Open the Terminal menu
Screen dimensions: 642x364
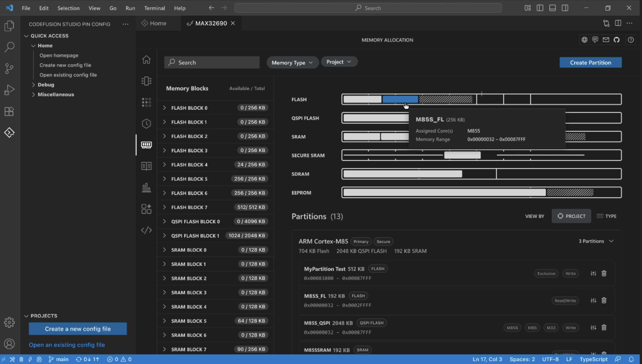(x=154, y=8)
